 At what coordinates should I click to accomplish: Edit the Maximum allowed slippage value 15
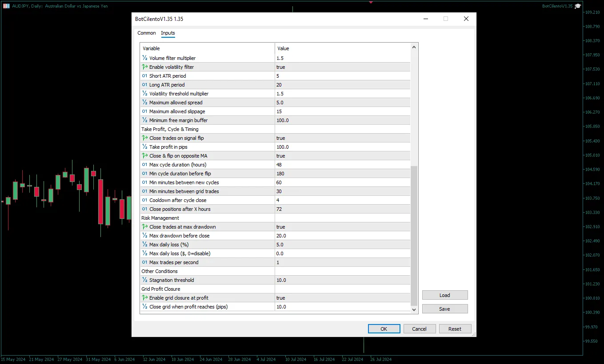pos(343,111)
